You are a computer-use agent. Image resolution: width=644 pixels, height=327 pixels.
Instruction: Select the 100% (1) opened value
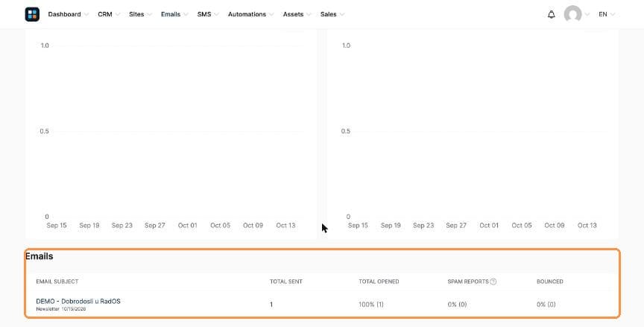(x=371, y=305)
